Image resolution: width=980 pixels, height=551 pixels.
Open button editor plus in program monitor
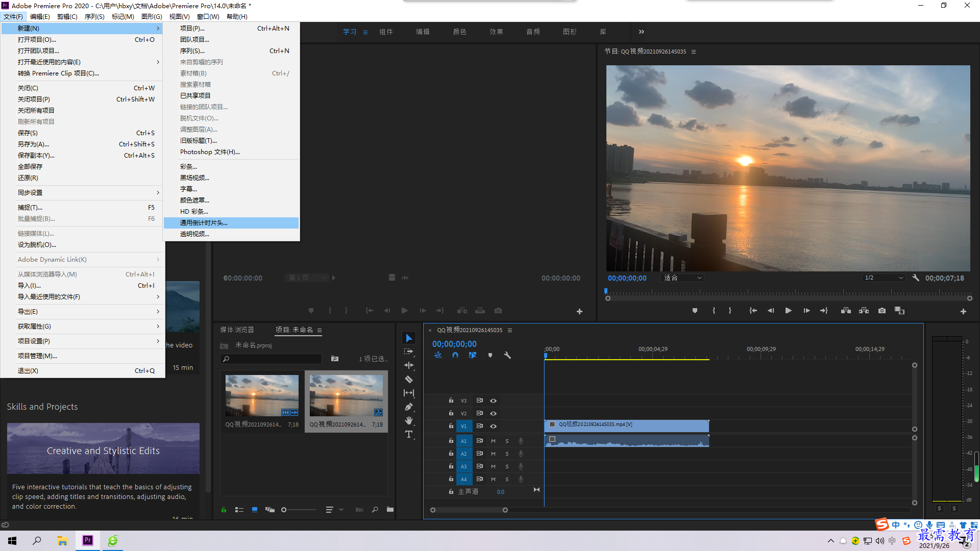pos(963,311)
